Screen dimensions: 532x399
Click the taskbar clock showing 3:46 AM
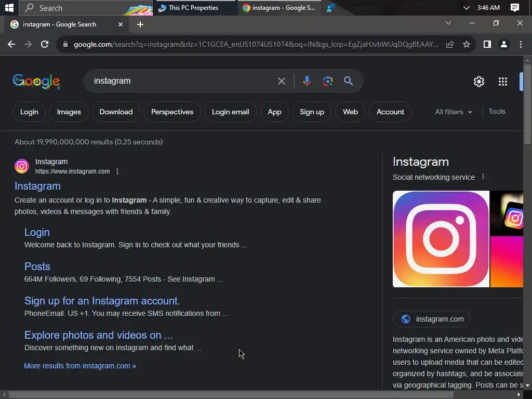point(488,8)
